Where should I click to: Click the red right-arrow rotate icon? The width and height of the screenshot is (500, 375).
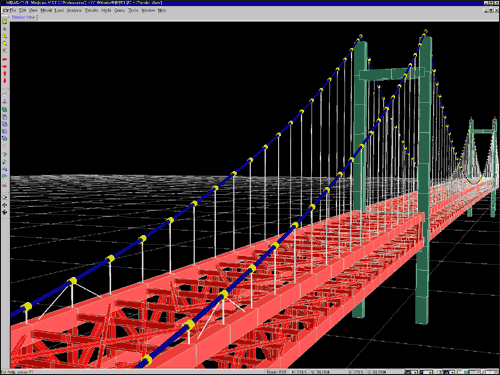(x=5, y=67)
